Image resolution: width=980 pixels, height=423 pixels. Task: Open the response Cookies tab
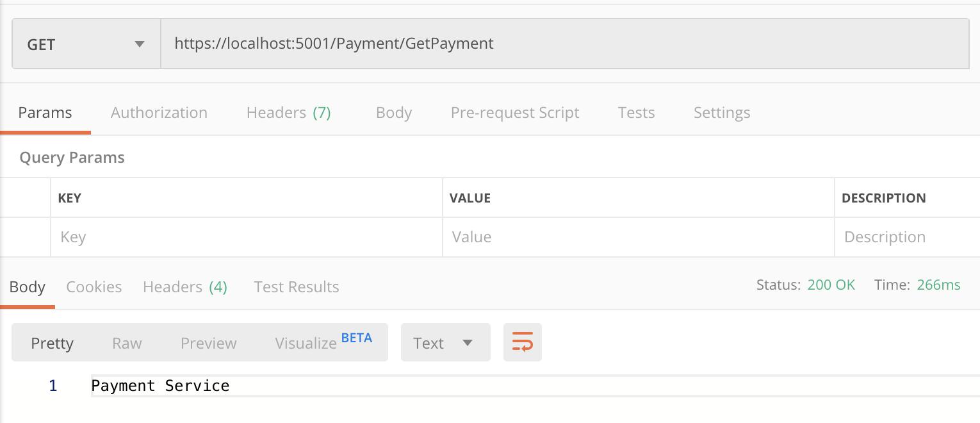[94, 286]
